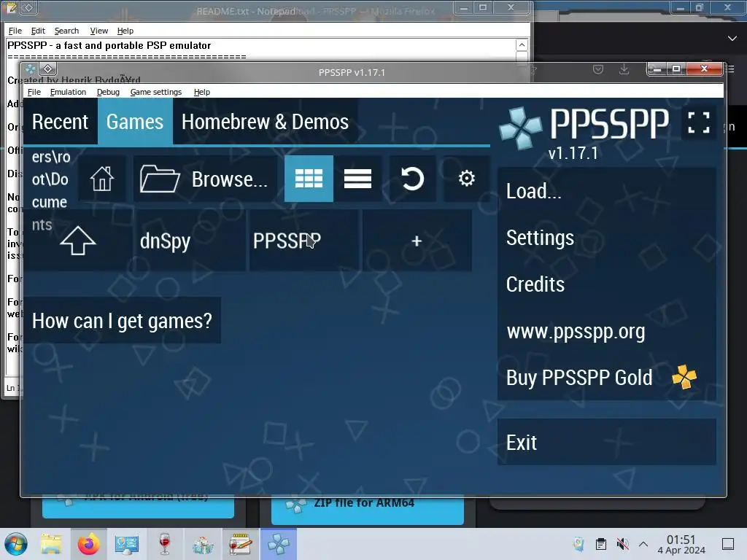
Task: Open notification center icon
Action: [x=728, y=544]
